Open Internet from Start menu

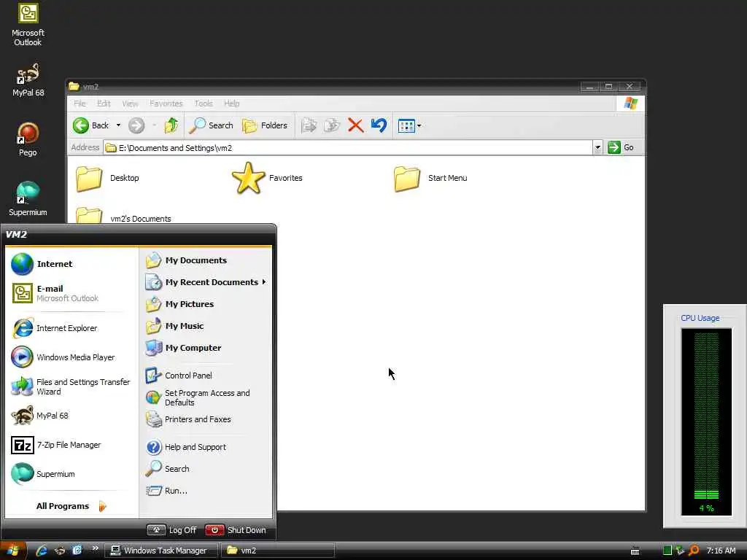pos(71,264)
